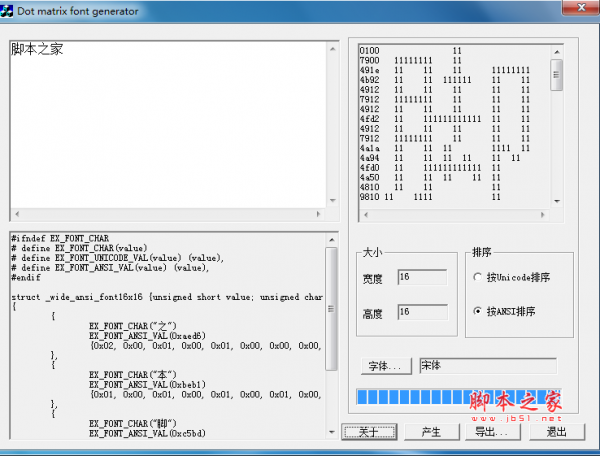Open the 导出... export dialog

491,432
